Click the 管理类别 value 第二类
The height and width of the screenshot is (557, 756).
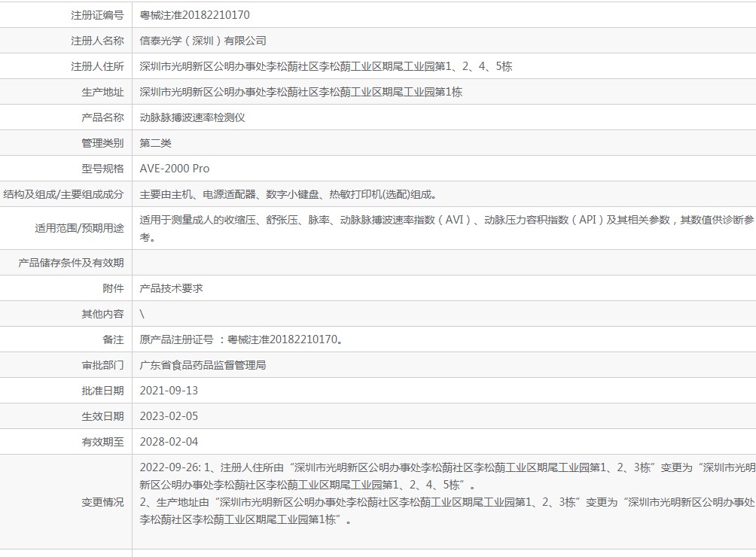(x=155, y=143)
